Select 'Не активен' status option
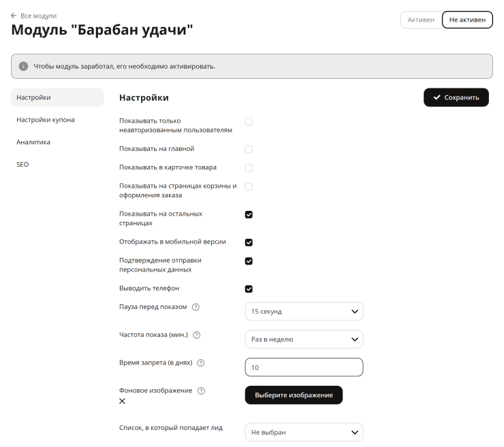Image resolution: width=504 pixels, height=447 pixels. tap(467, 20)
